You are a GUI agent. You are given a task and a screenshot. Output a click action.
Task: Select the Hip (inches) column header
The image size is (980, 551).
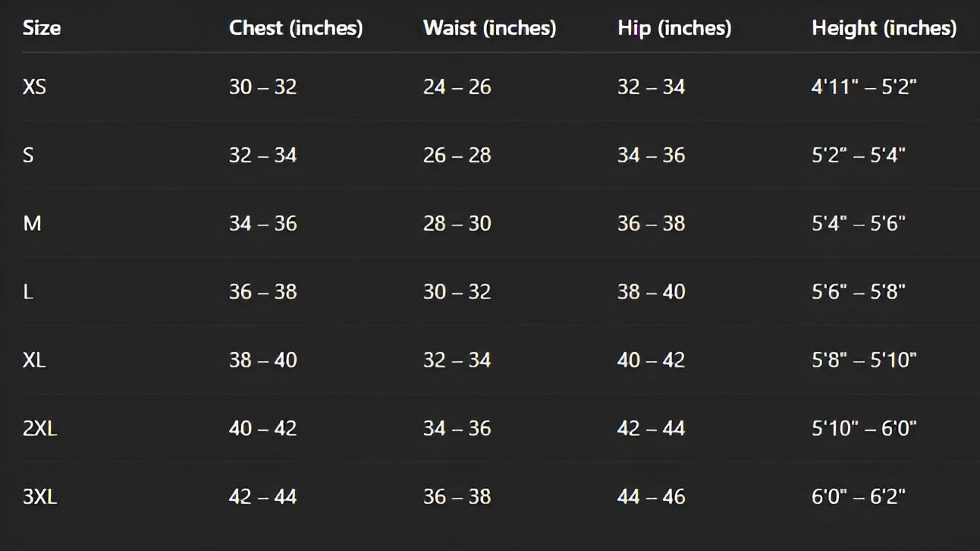click(674, 28)
